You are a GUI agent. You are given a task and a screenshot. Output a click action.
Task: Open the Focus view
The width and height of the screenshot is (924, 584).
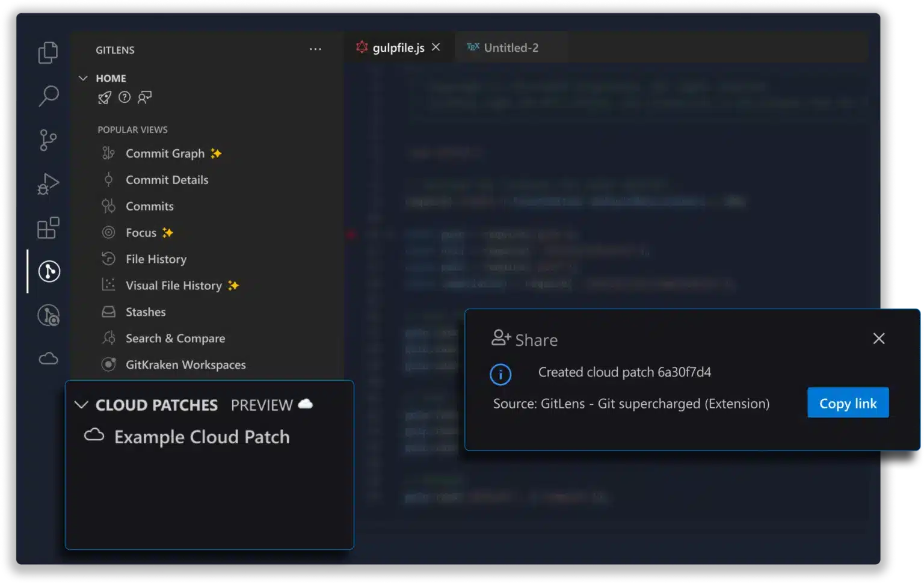(141, 233)
